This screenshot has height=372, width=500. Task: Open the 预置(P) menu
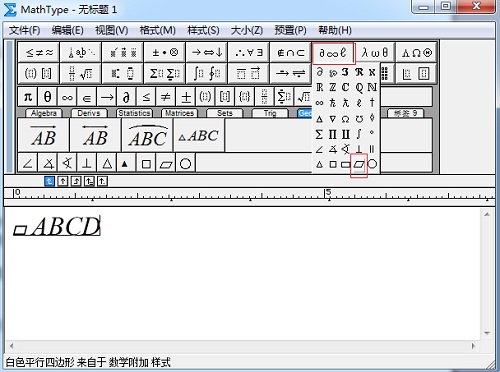point(290,30)
